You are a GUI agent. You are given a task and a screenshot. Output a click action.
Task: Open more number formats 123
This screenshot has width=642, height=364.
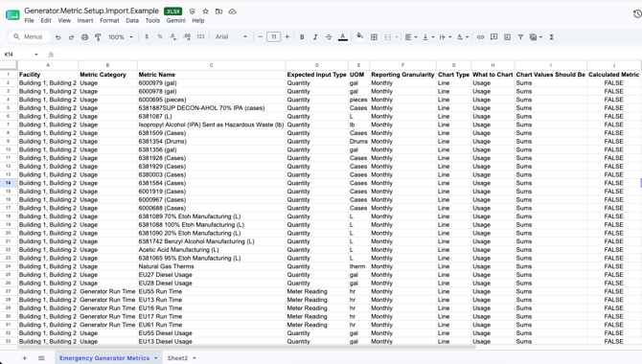[x=200, y=36]
